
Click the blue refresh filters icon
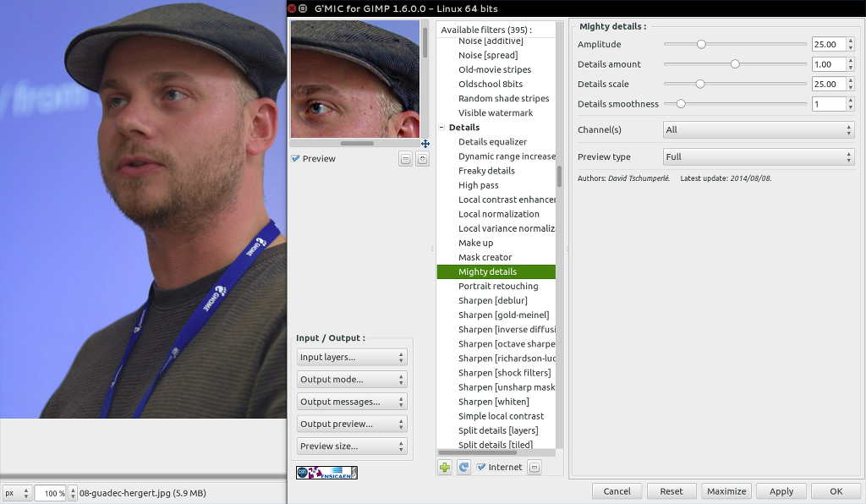[x=463, y=467]
